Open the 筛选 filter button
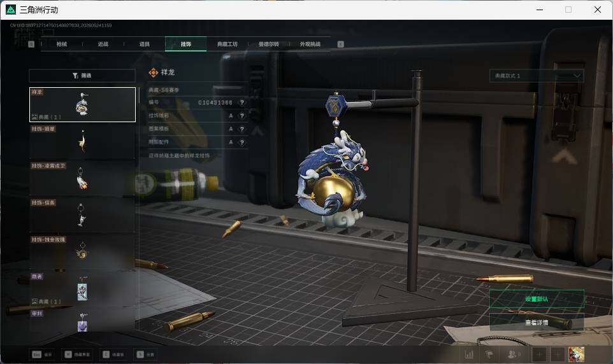The width and height of the screenshot is (613, 364). coord(82,75)
